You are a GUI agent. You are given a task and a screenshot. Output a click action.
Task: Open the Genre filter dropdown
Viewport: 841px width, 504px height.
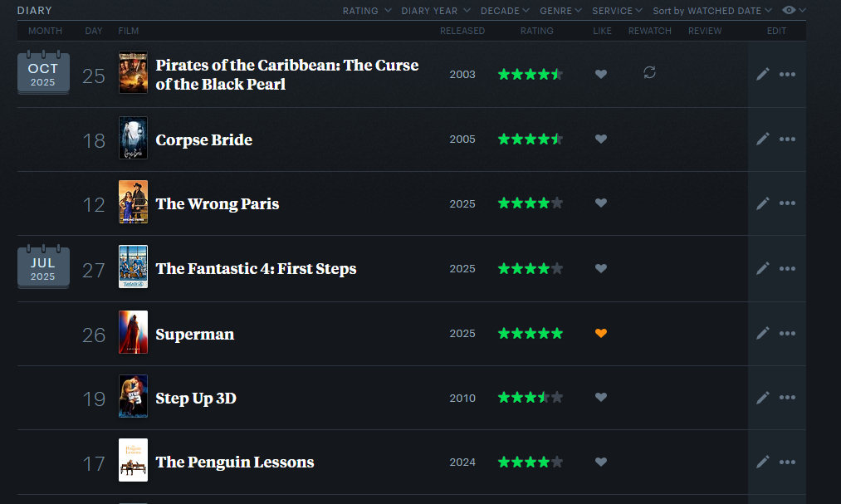pyautogui.click(x=560, y=11)
